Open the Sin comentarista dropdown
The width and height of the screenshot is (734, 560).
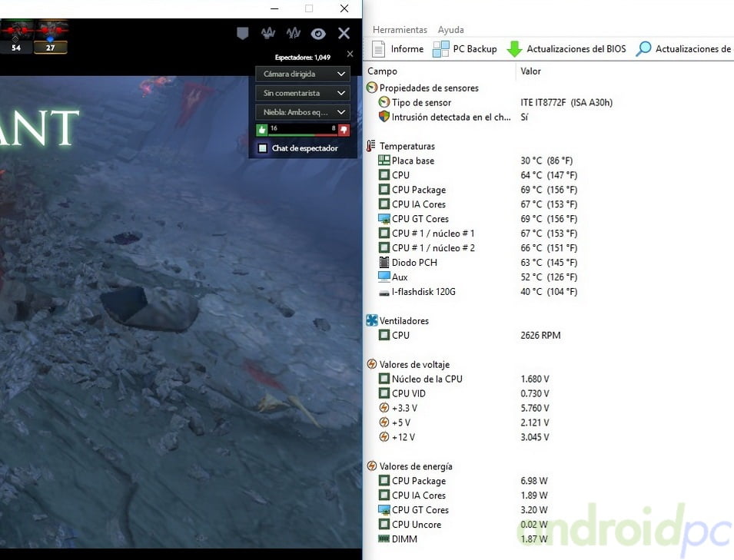pos(302,93)
